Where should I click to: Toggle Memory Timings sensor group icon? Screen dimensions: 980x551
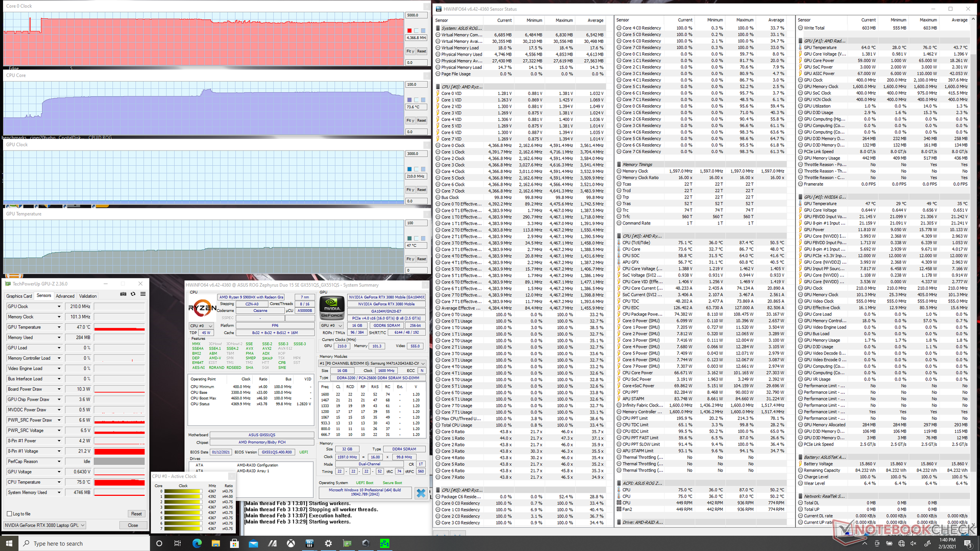click(x=619, y=165)
